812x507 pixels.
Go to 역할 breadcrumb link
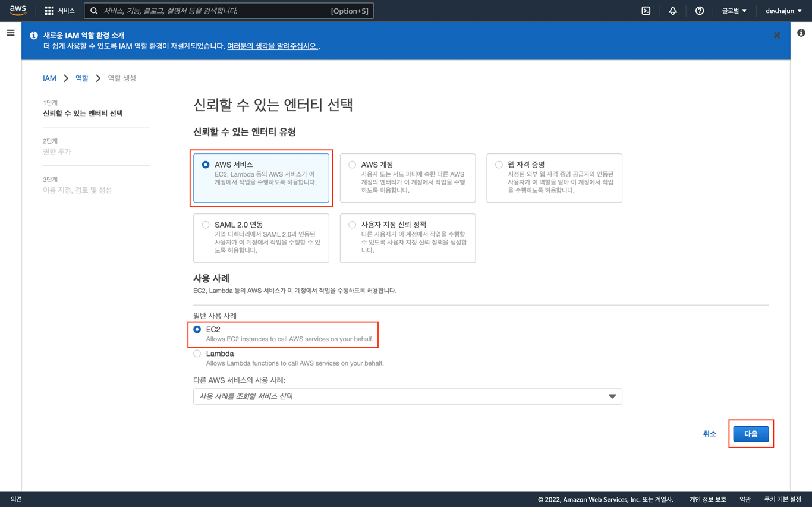pyautogui.click(x=82, y=78)
